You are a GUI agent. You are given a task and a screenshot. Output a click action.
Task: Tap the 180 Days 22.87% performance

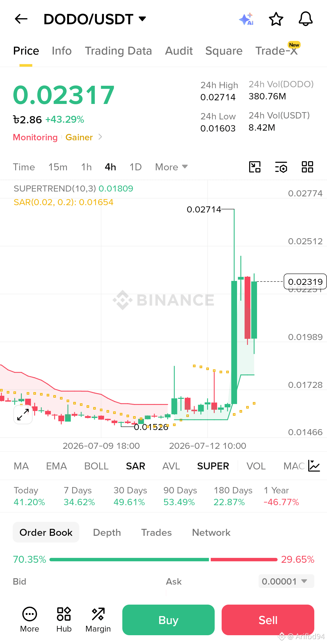tap(233, 496)
